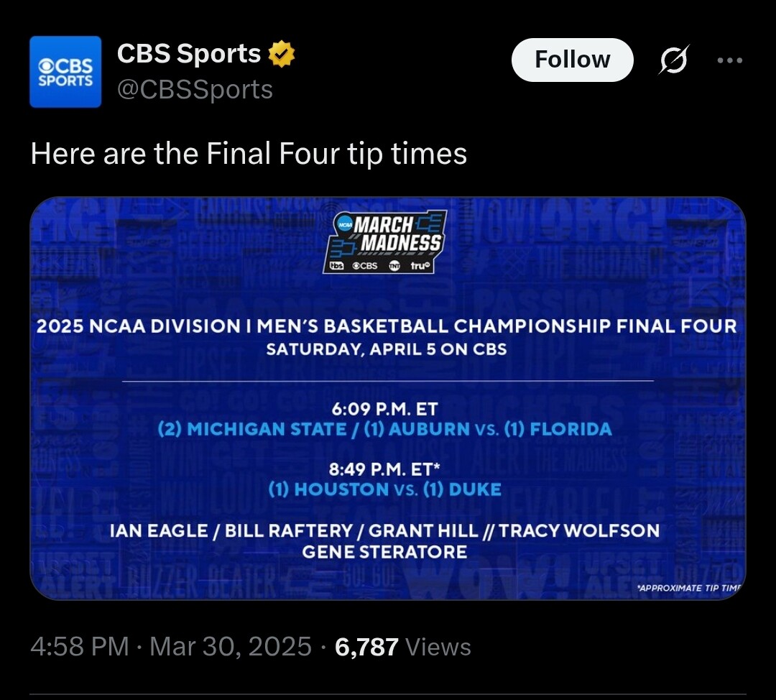Viewport: 776px width, 700px height.
Task: Click the post text about tip times
Action: pyautogui.click(x=249, y=153)
